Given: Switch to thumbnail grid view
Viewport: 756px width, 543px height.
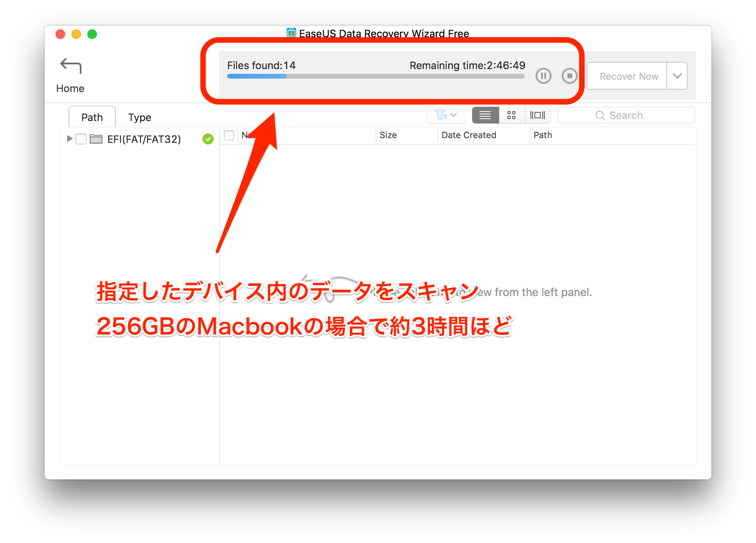Looking at the screenshot, I should coord(511,116).
